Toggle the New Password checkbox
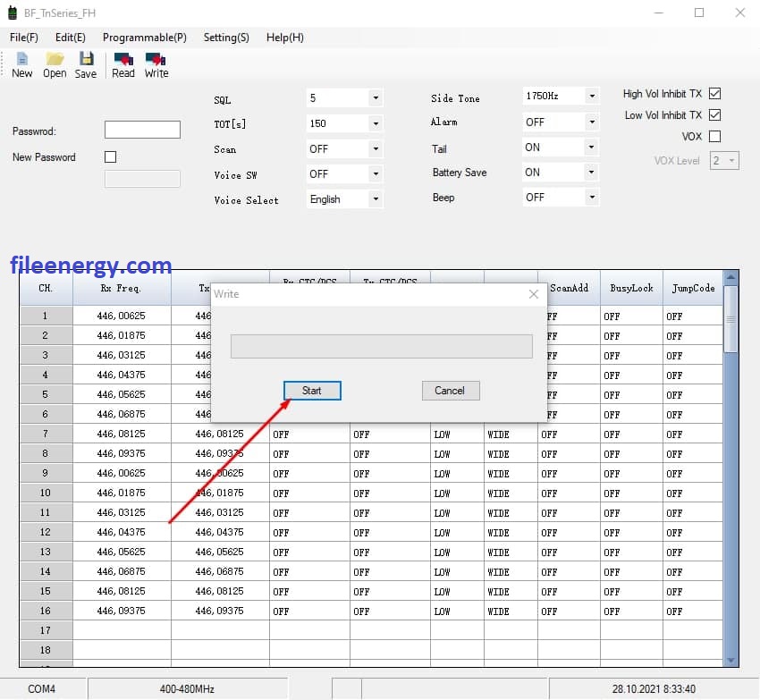 click(x=111, y=157)
